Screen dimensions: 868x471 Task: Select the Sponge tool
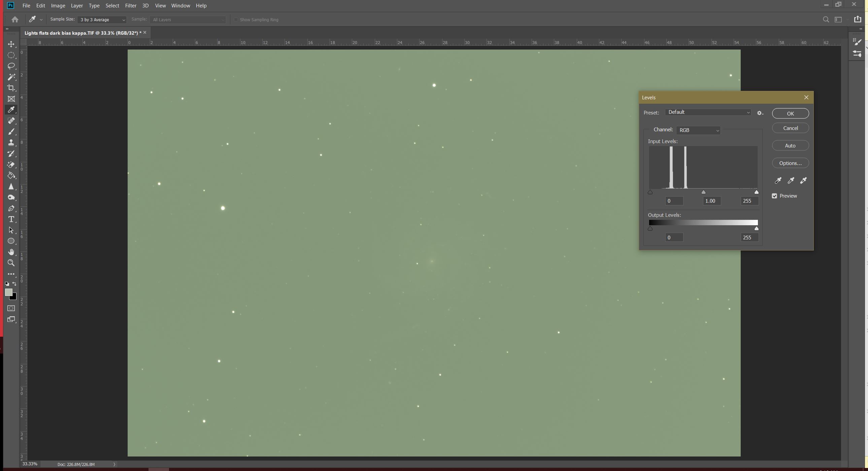click(11, 197)
